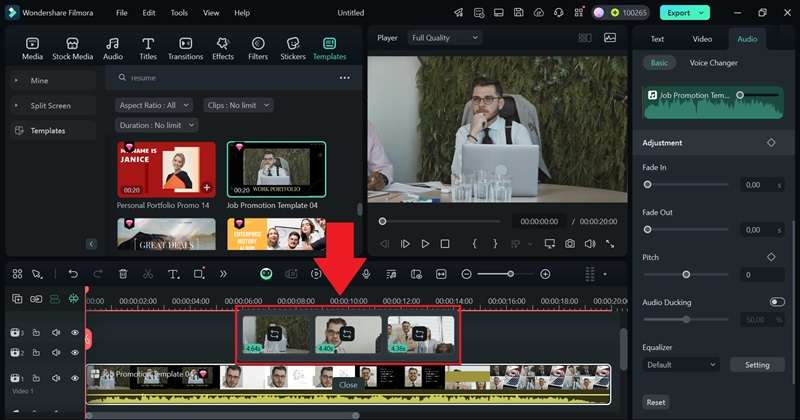Adjust the Fade In slider handle
800x420 pixels.
pos(647,184)
